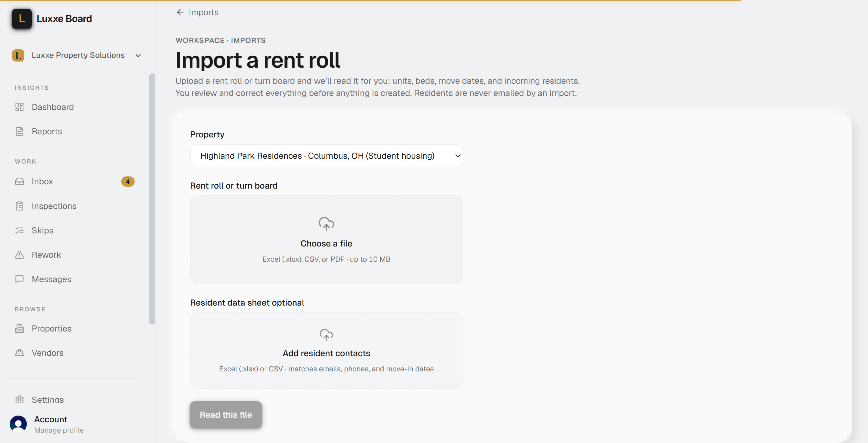Click the Account profile avatar
Image resolution: width=868 pixels, height=443 pixels.
click(18, 424)
